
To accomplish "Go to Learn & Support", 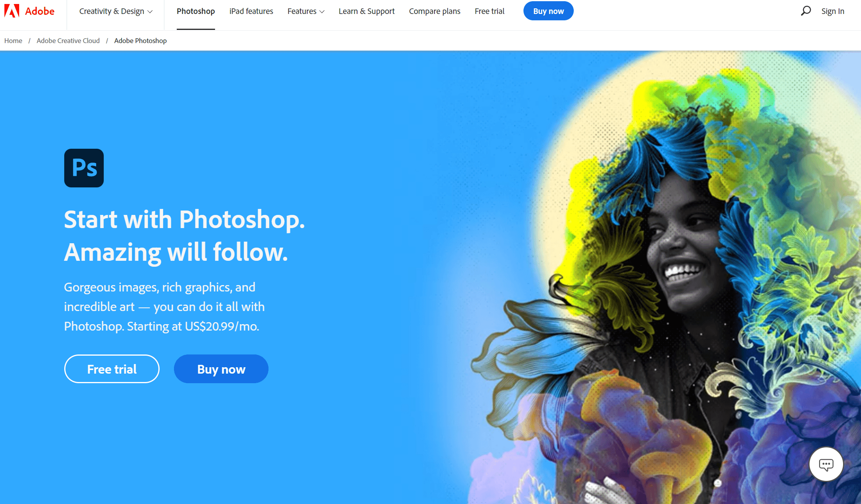I will [x=366, y=11].
